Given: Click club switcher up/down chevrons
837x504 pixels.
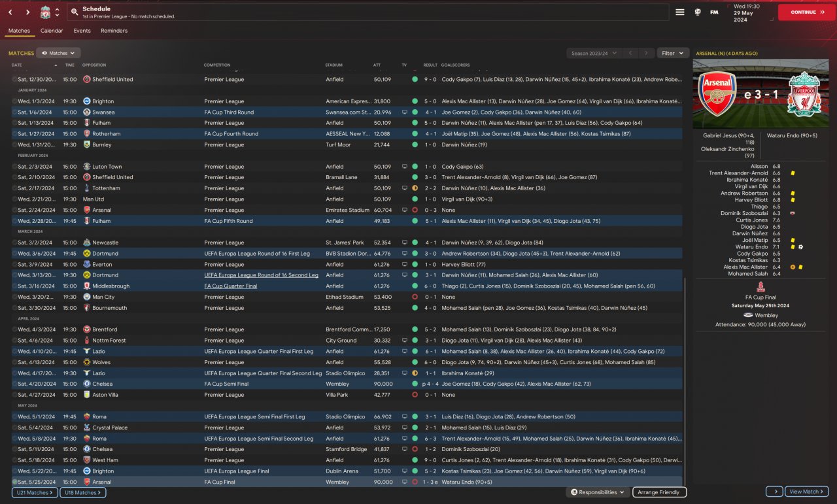Looking at the screenshot, I should (x=58, y=12).
